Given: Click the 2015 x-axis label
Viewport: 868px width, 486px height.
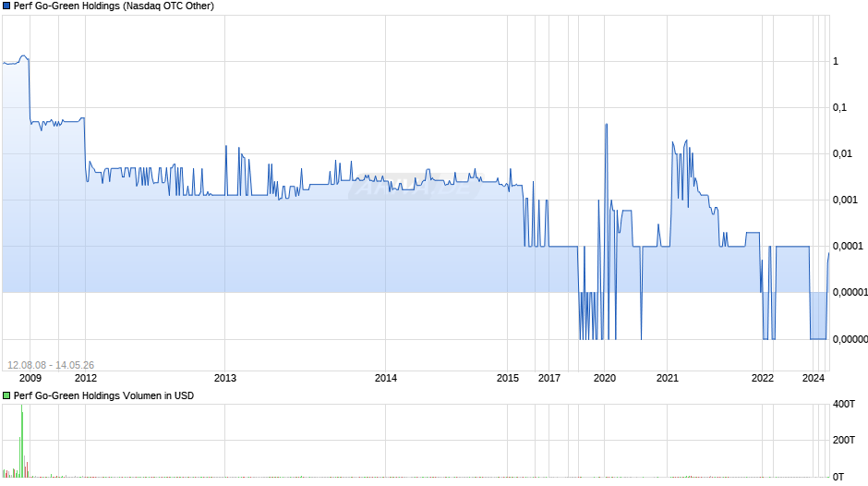Looking at the screenshot, I should click(508, 379).
